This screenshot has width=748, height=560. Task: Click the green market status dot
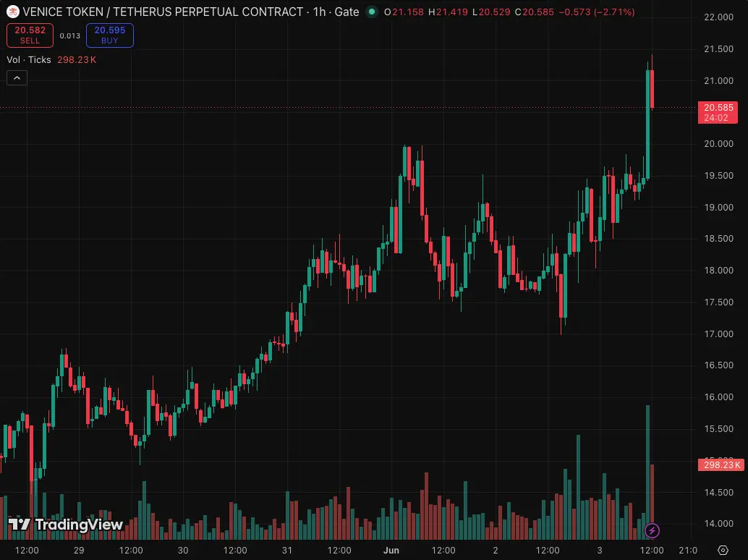(372, 12)
